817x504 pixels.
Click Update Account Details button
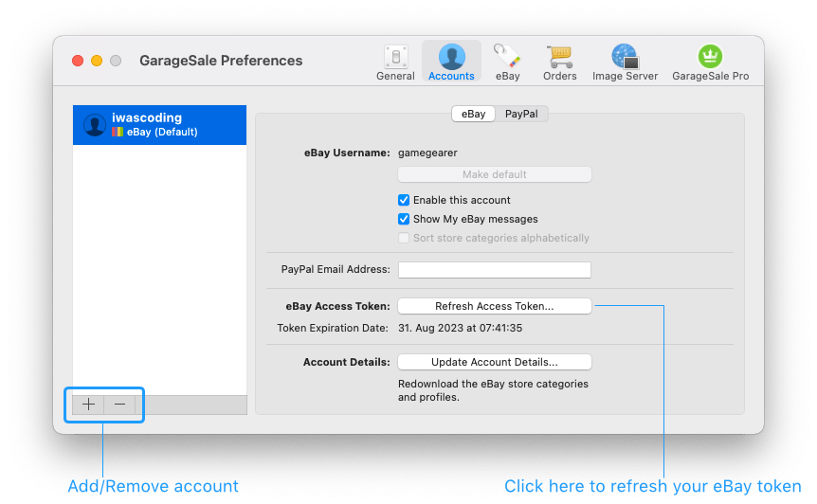click(x=495, y=362)
